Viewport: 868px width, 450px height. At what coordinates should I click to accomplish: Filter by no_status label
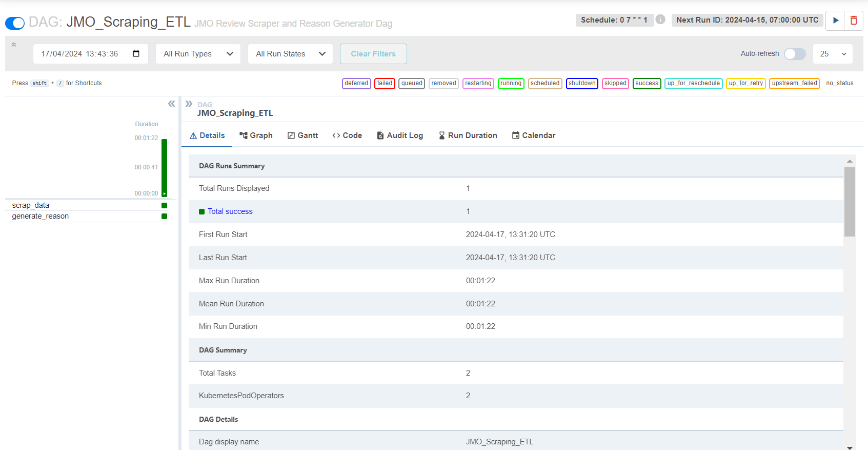click(840, 83)
